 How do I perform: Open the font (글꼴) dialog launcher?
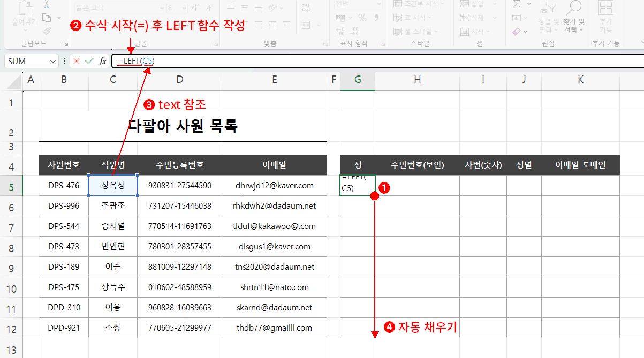pyautogui.click(x=216, y=43)
